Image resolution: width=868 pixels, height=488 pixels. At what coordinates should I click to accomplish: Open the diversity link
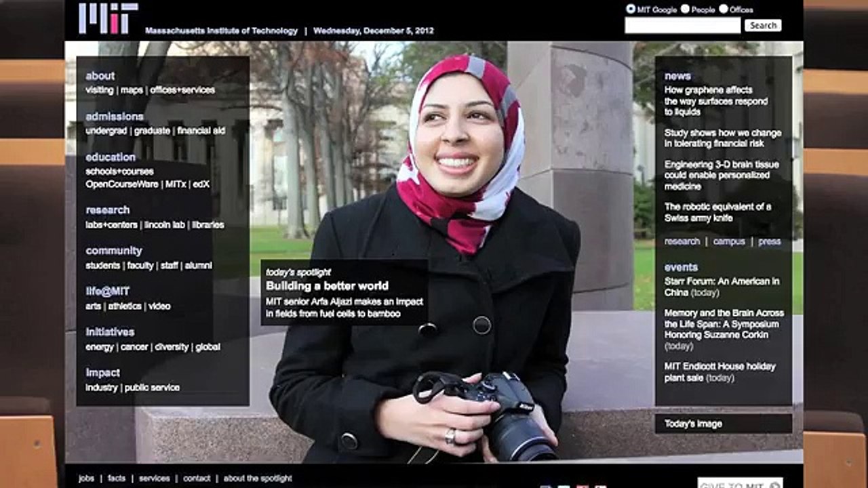click(172, 347)
